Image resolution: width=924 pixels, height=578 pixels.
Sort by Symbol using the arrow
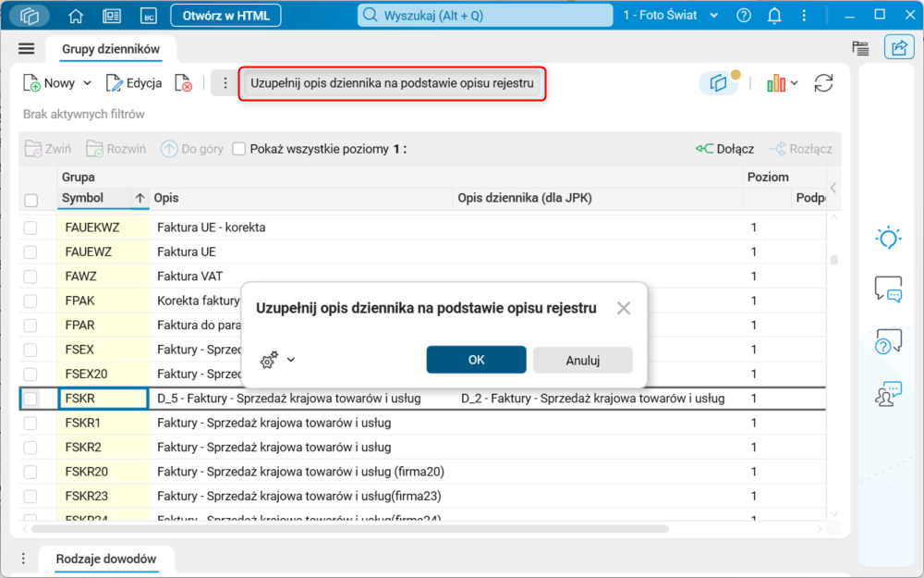coord(140,198)
